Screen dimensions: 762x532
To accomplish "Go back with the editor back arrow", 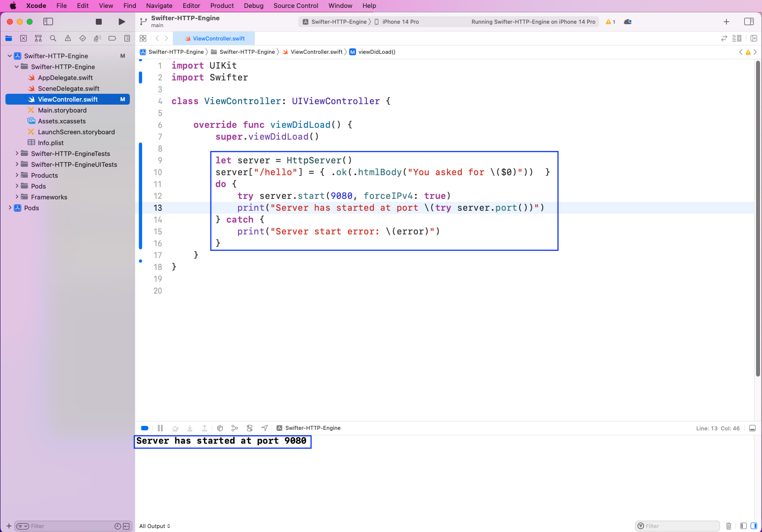I will pyautogui.click(x=157, y=38).
